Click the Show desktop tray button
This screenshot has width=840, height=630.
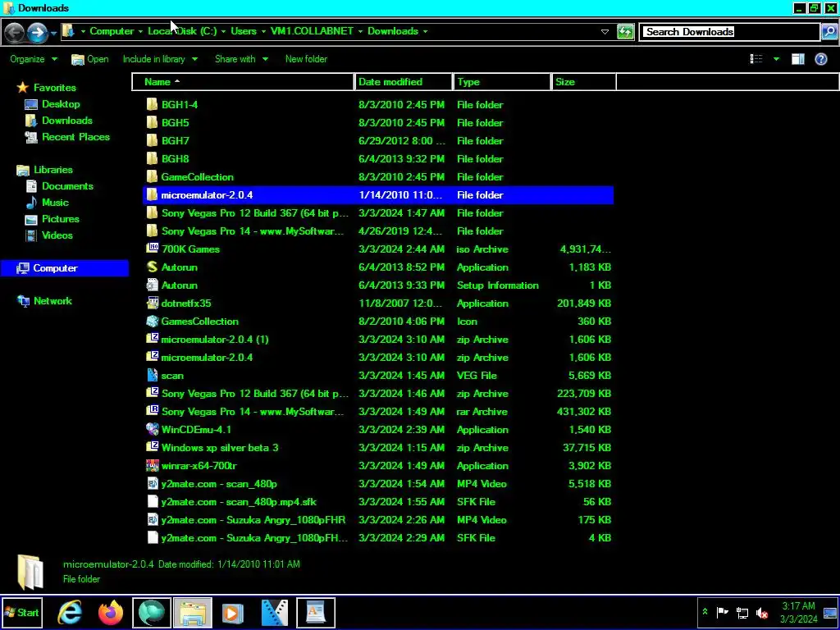click(830, 612)
